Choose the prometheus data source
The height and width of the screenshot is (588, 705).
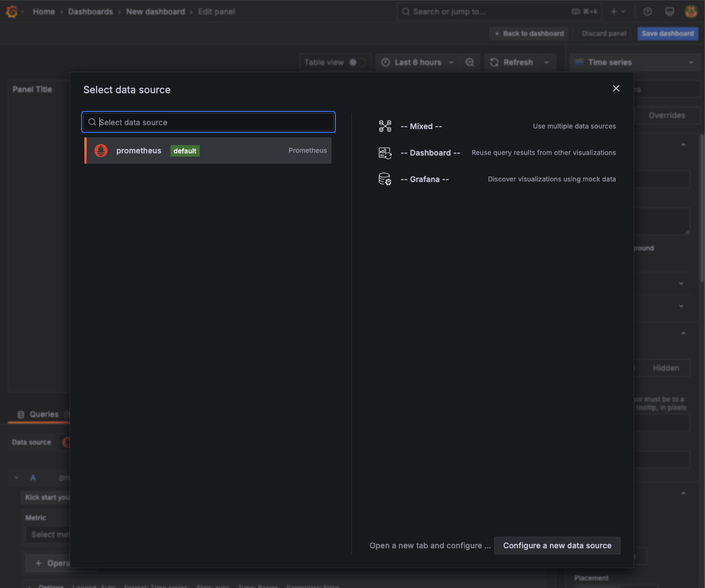click(208, 151)
